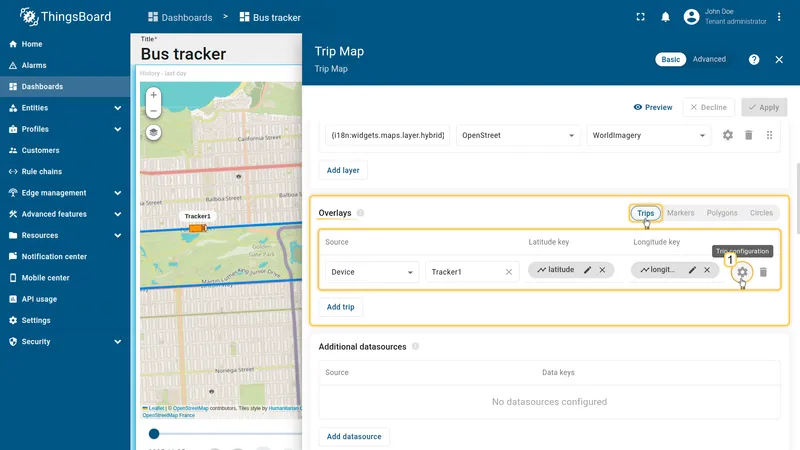Toggle fullscreen mode icon
Screen dimensions: 800x450
coord(640,17)
